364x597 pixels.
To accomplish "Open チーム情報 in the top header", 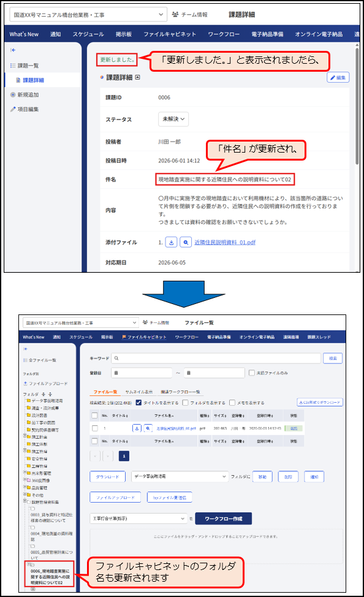I will coord(189,15).
